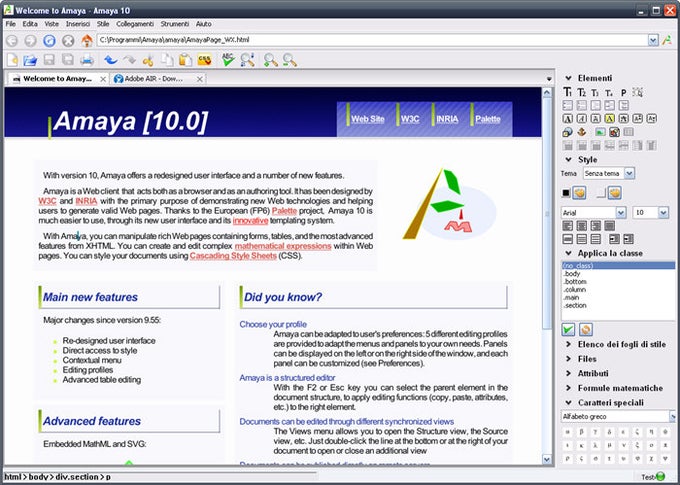This screenshot has height=485, width=680.
Task: Open the innovative templating link
Action: click(x=250, y=220)
